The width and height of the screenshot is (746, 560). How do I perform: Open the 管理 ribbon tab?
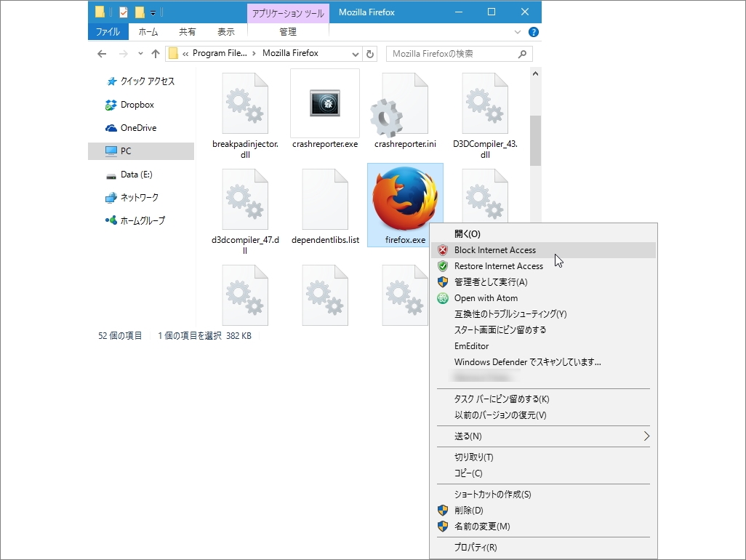click(288, 32)
